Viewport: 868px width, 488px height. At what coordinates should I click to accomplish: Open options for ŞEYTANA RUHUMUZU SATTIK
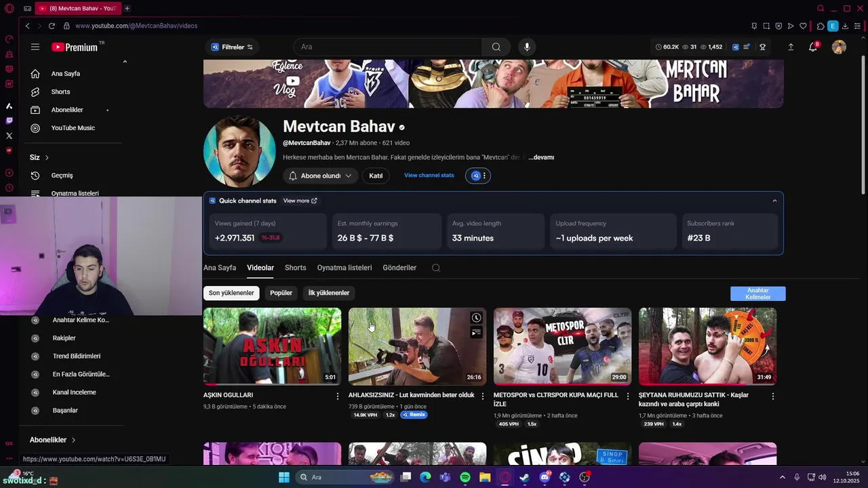[773, 396]
